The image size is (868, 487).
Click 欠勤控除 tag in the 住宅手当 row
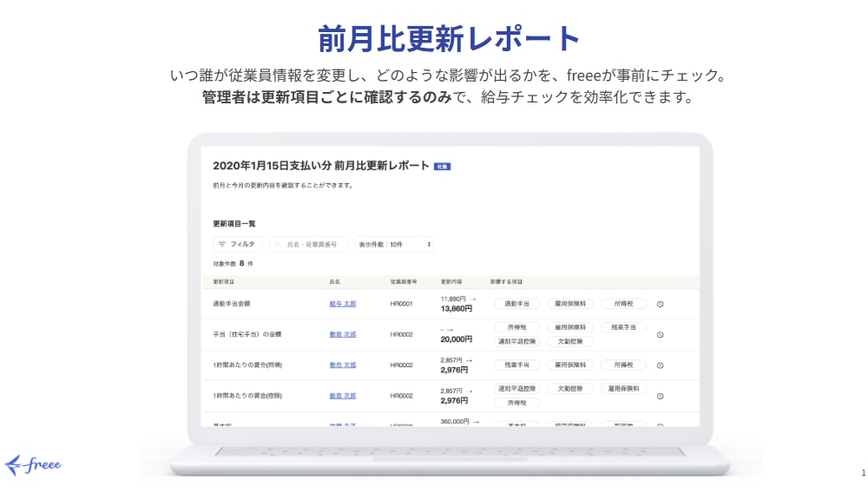pos(570,341)
